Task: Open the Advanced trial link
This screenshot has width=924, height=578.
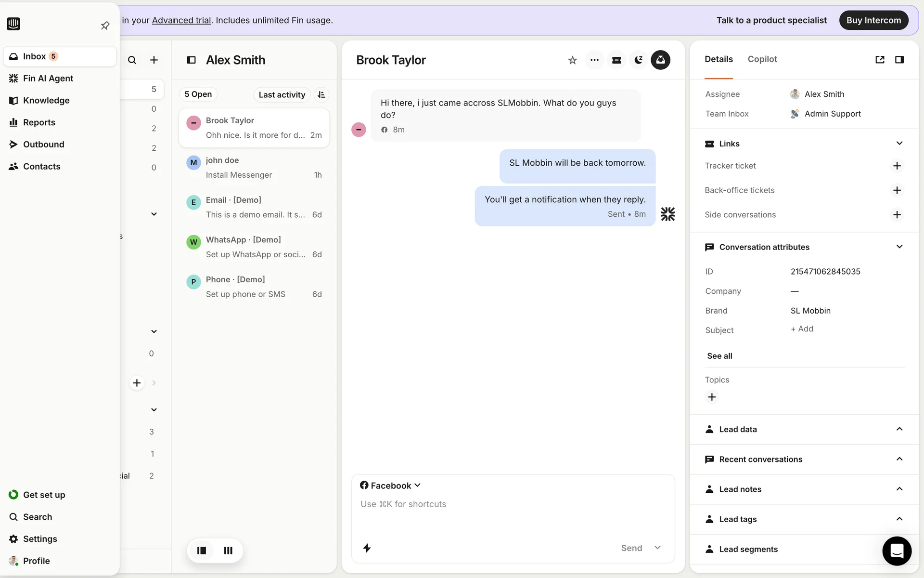Action: pyautogui.click(x=181, y=20)
